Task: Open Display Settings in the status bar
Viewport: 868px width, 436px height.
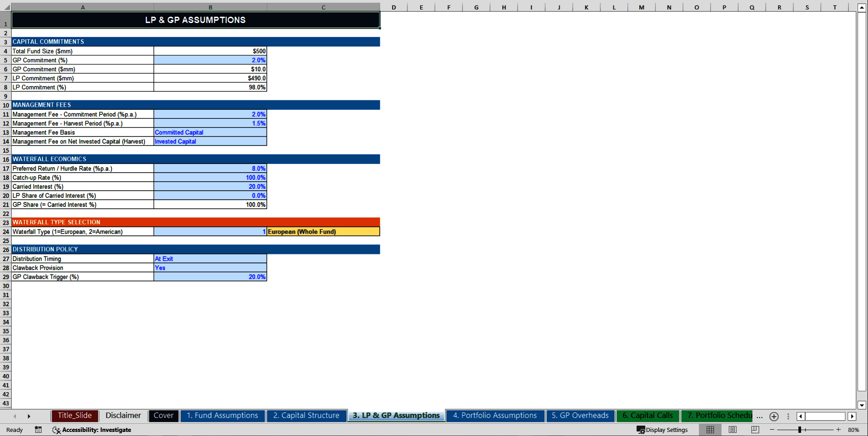Action: [663, 430]
